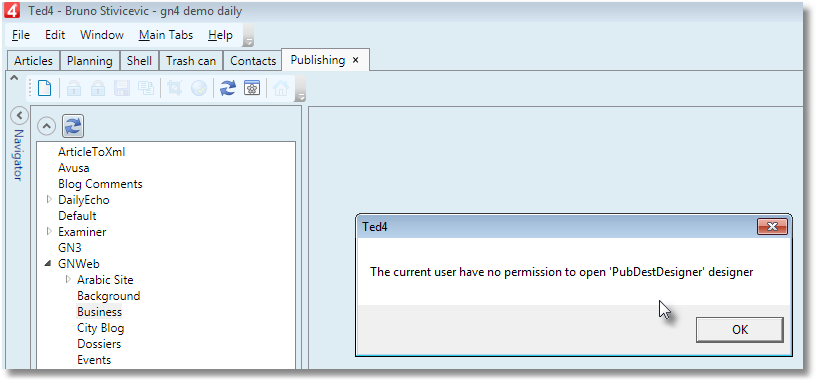The image size is (817, 383).
Task: Select DailyEcho tree item
Action: coord(84,200)
